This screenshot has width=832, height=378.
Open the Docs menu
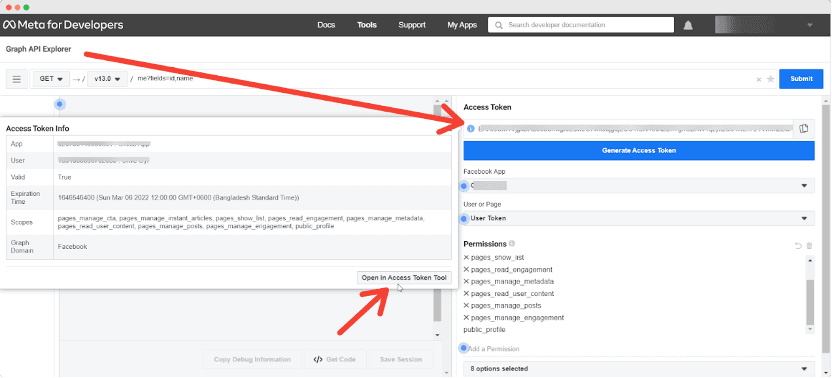coord(326,25)
